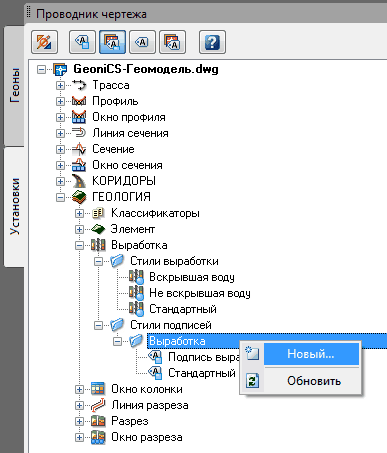Expand the Окно колонки node

79,389
